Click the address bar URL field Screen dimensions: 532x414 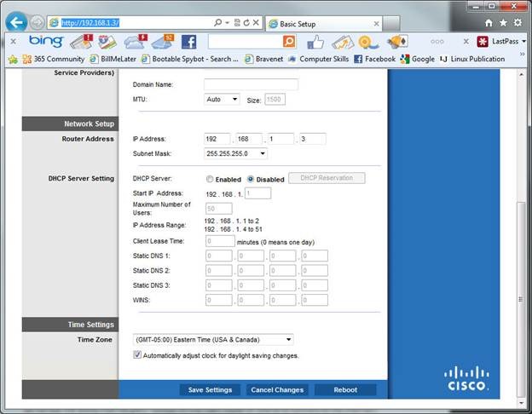(x=136, y=23)
